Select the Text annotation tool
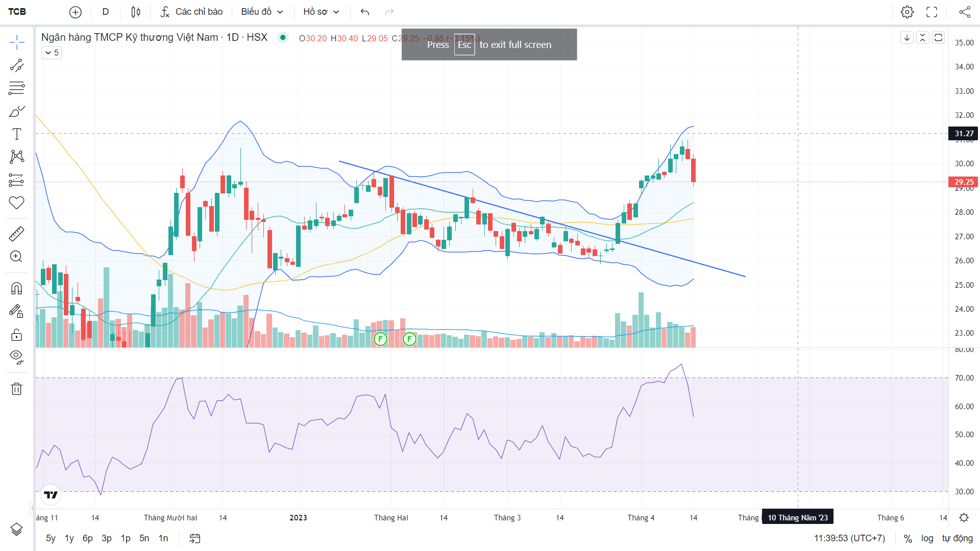980x551 pixels. [x=16, y=134]
